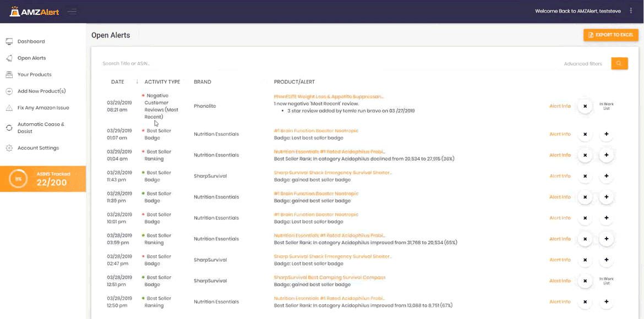Click the Fix Any Amazon Issue warning icon
The height and width of the screenshot is (319, 644).
click(x=9, y=108)
